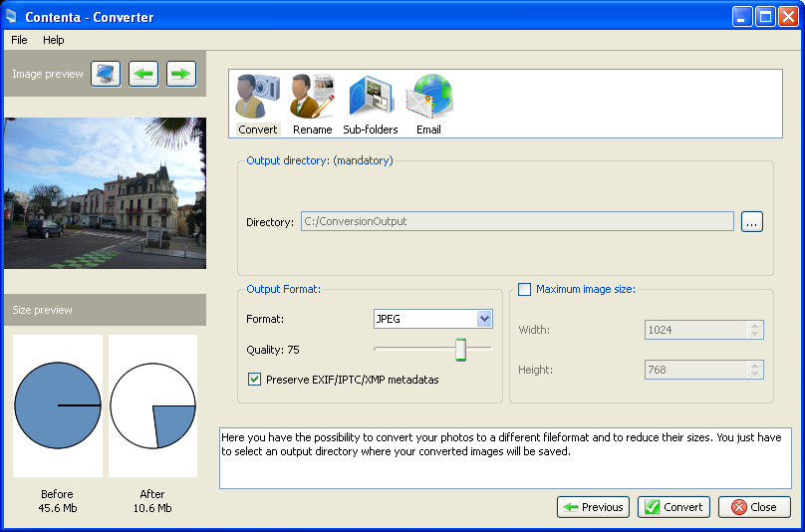805x532 pixels.
Task: Open the Format dropdown showing JPEG
Action: pos(432,319)
